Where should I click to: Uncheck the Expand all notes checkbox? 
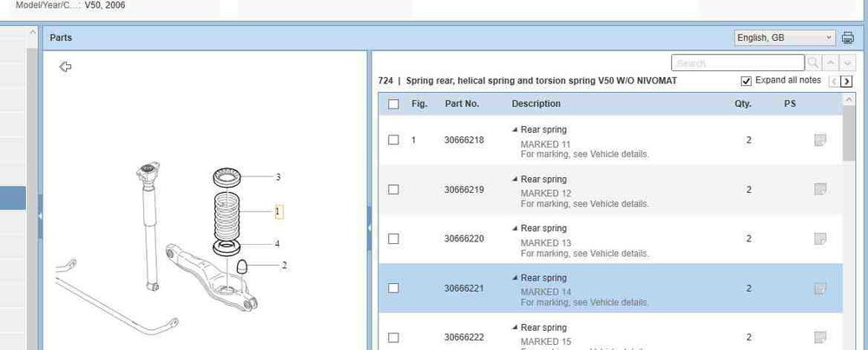tap(746, 81)
